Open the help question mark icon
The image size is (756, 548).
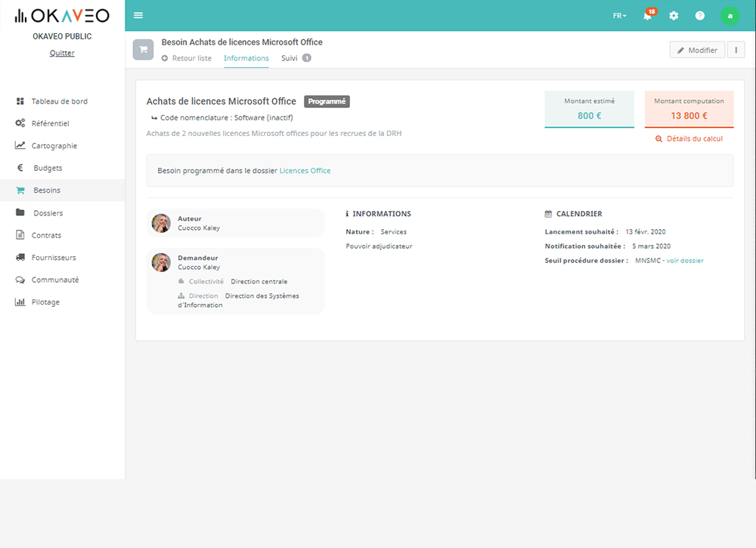(699, 15)
